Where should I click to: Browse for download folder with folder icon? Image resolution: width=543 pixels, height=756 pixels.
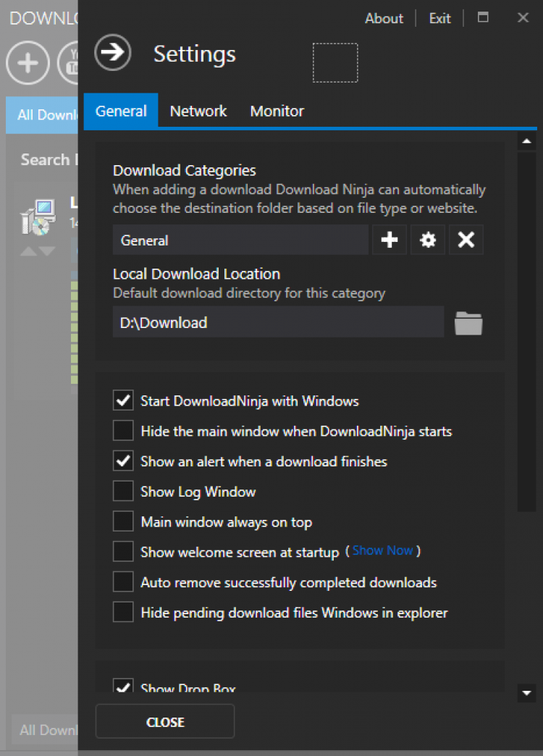pos(468,323)
